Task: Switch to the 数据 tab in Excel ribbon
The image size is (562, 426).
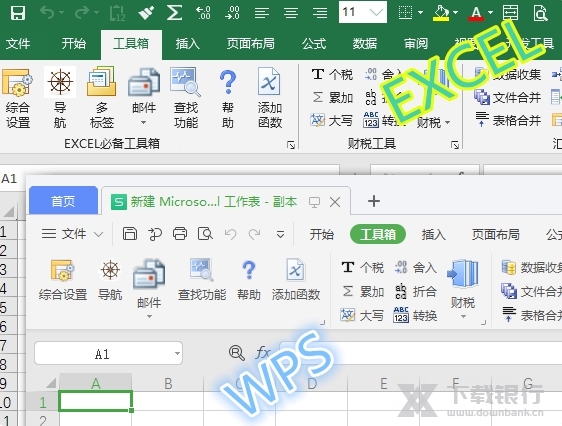Action: pyautogui.click(x=365, y=44)
